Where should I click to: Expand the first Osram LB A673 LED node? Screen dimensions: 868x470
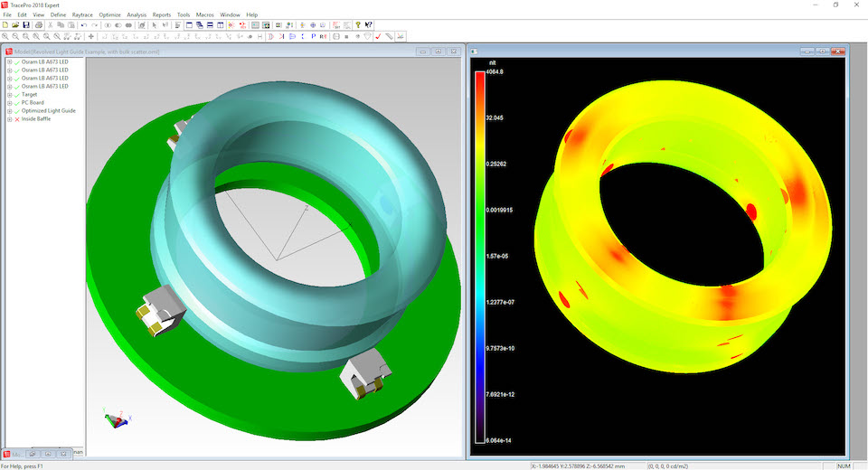9,62
